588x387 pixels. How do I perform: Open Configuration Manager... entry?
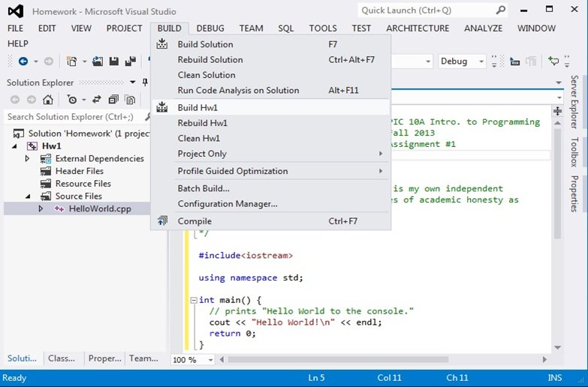270,204
